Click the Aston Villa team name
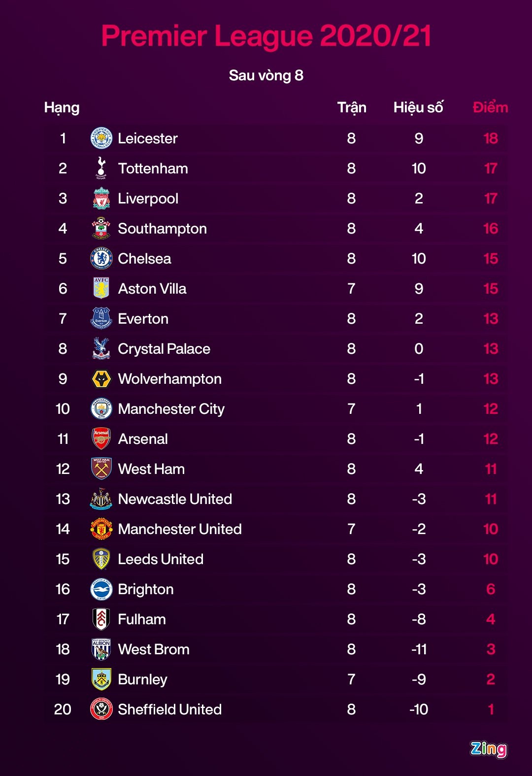Image resolution: width=532 pixels, height=776 pixels. click(x=152, y=289)
